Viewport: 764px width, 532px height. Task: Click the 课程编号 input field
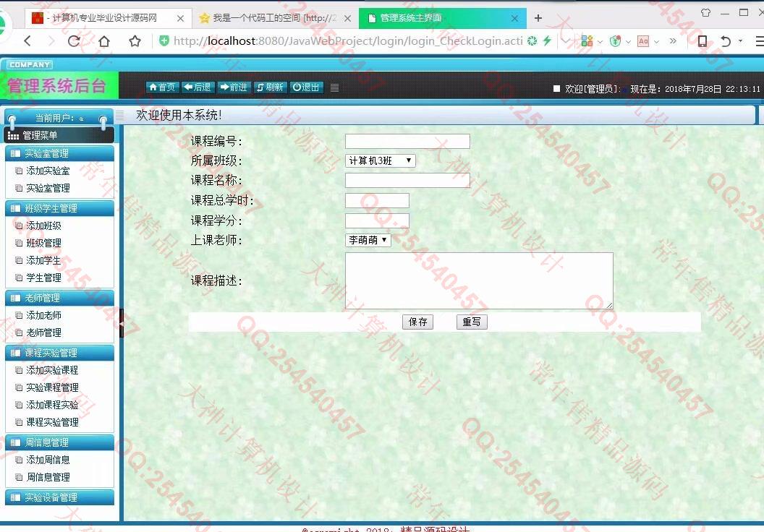(x=407, y=141)
